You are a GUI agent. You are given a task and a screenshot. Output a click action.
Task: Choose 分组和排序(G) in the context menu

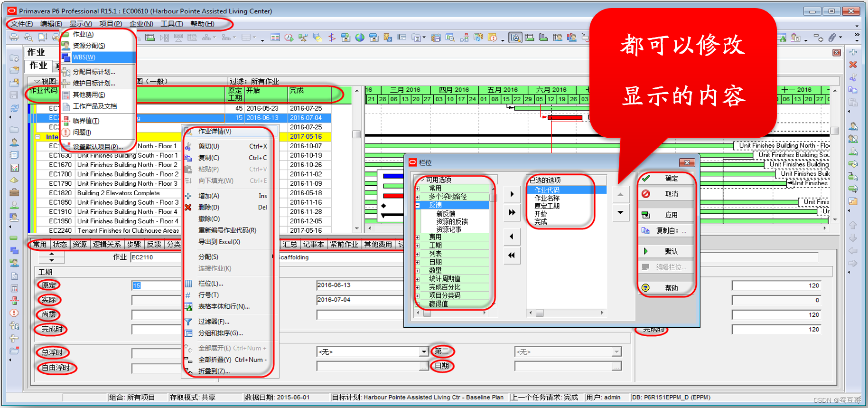(221, 333)
